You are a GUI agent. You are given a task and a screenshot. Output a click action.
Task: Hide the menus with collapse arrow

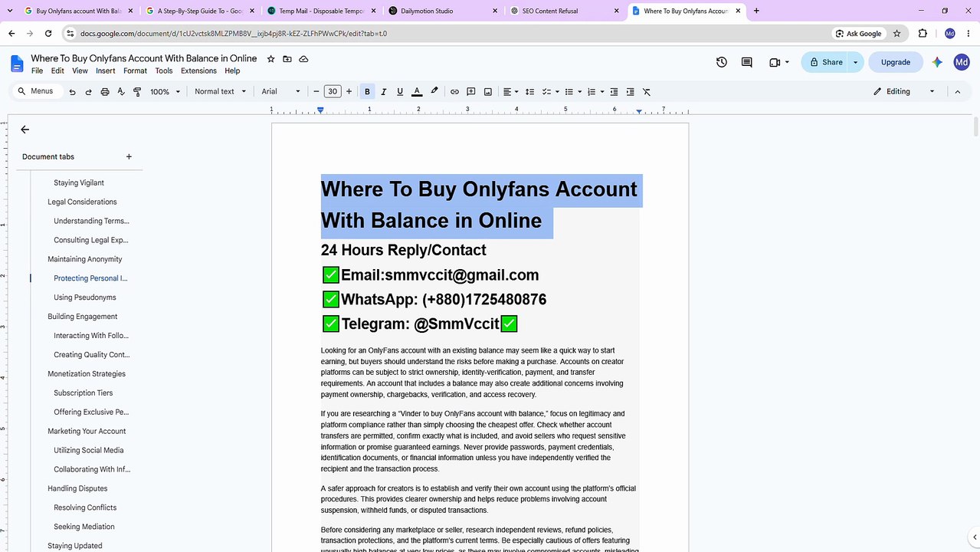pyautogui.click(x=957, y=91)
